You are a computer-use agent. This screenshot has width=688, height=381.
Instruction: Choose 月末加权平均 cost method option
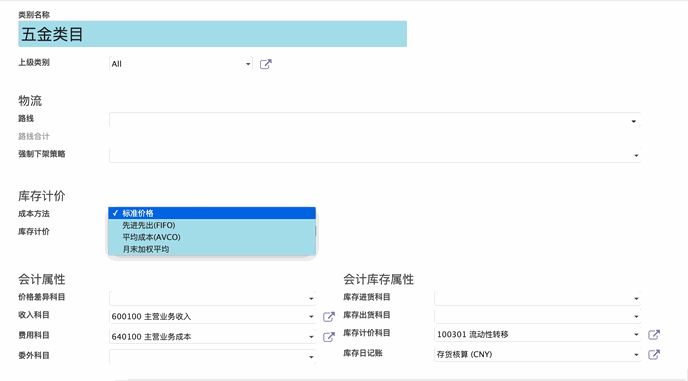point(212,249)
